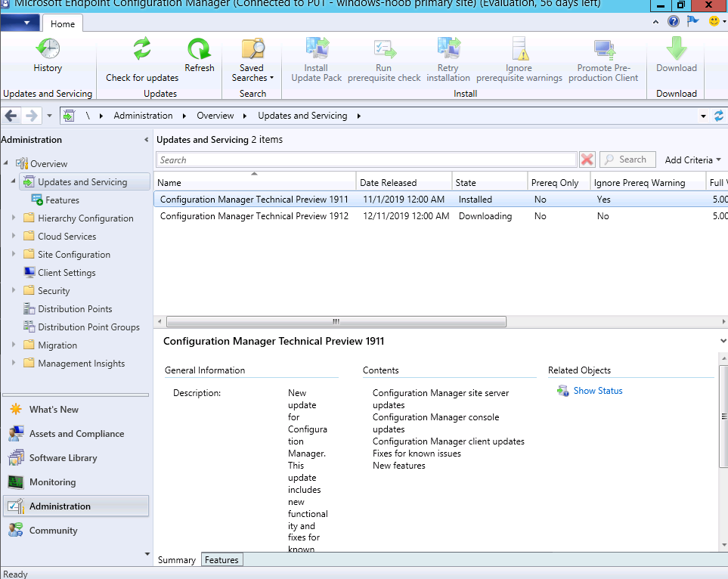This screenshot has width=728, height=579.
Task: Open the address bar dropdown arrow
Action: click(x=703, y=116)
